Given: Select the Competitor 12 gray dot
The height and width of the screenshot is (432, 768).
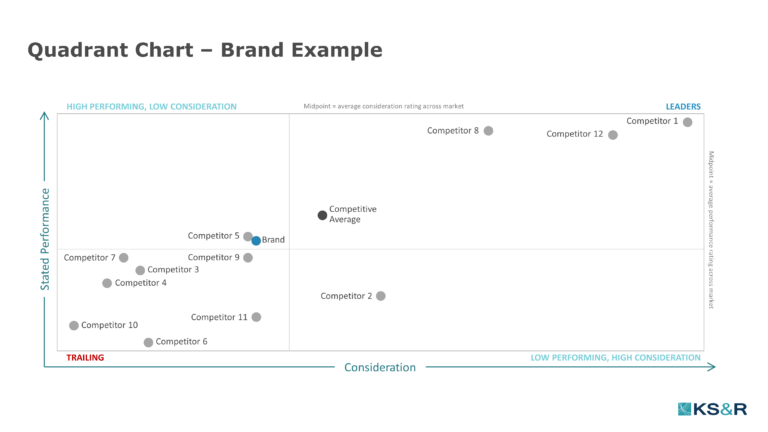Looking at the screenshot, I should point(612,135).
